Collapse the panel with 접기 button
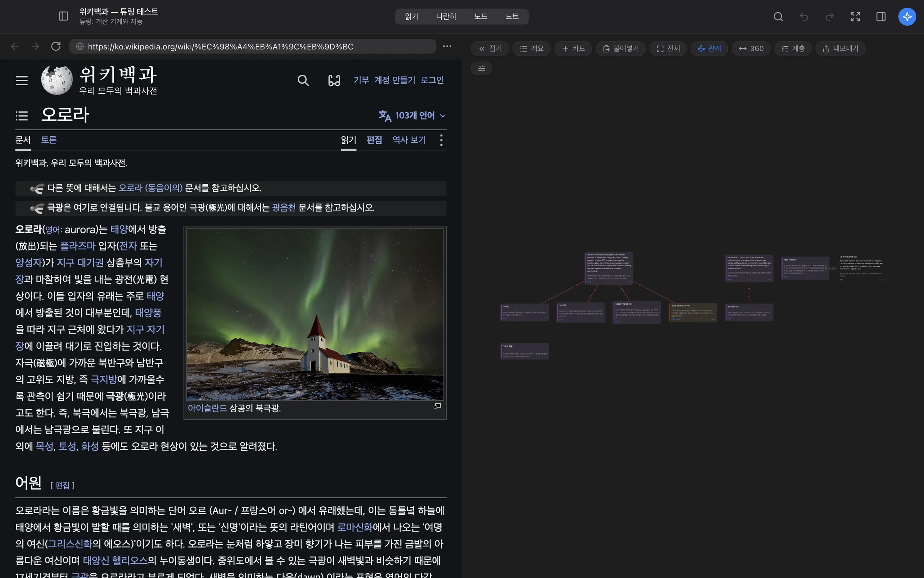 (x=490, y=49)
